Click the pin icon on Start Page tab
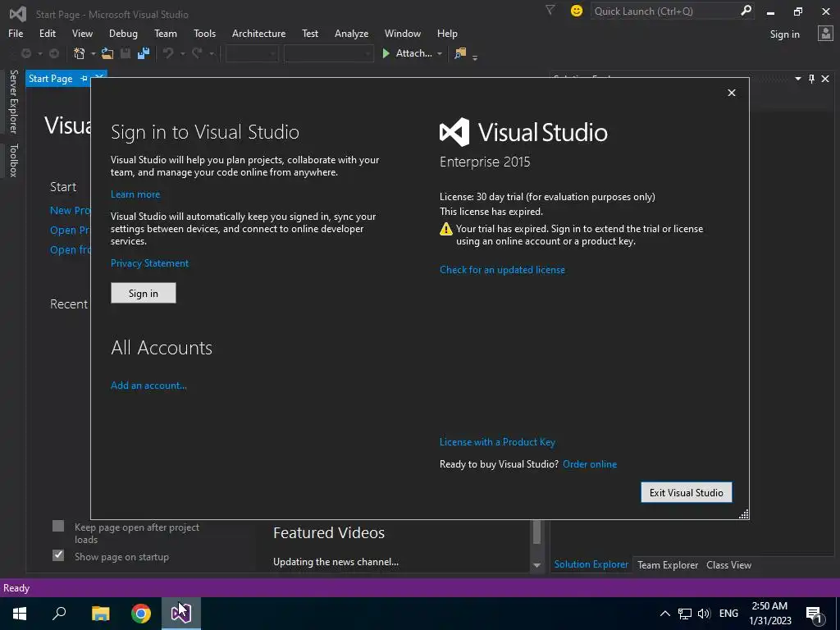840x630 pixels. pos(84,79)
